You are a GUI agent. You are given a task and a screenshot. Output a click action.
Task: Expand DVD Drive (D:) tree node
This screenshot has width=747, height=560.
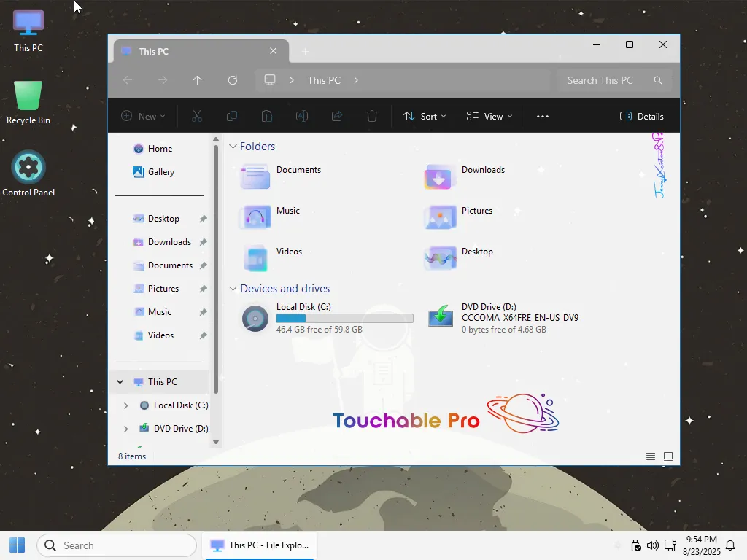tap(125, 429)
